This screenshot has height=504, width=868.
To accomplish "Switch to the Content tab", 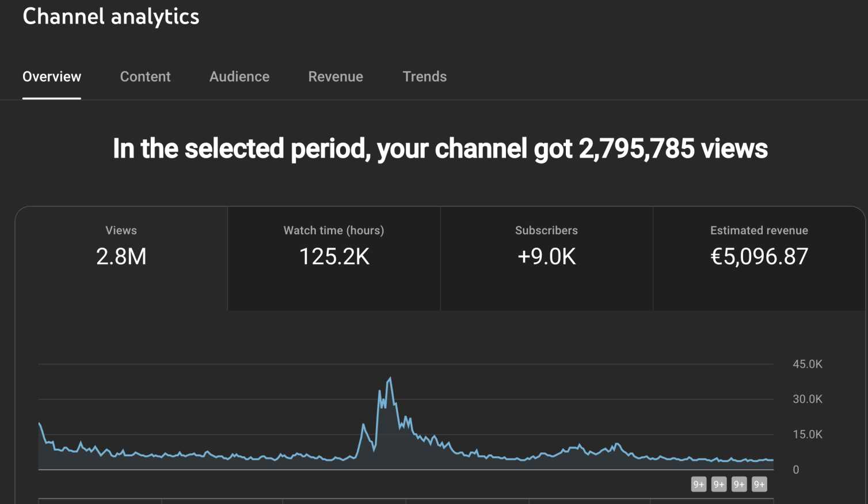I will [x=145, y=77].
